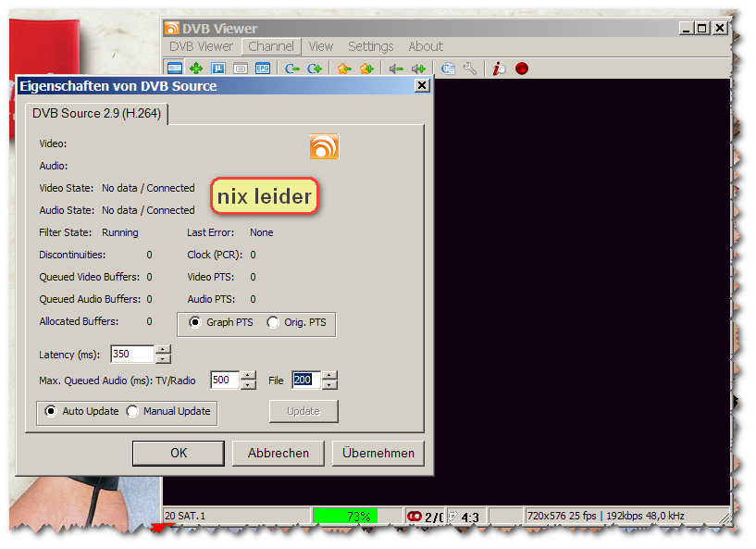The height and width of the screenshot is (549, 756).
Task: Click the Video State 'No data / Connected' value
Action: point(148,188)
